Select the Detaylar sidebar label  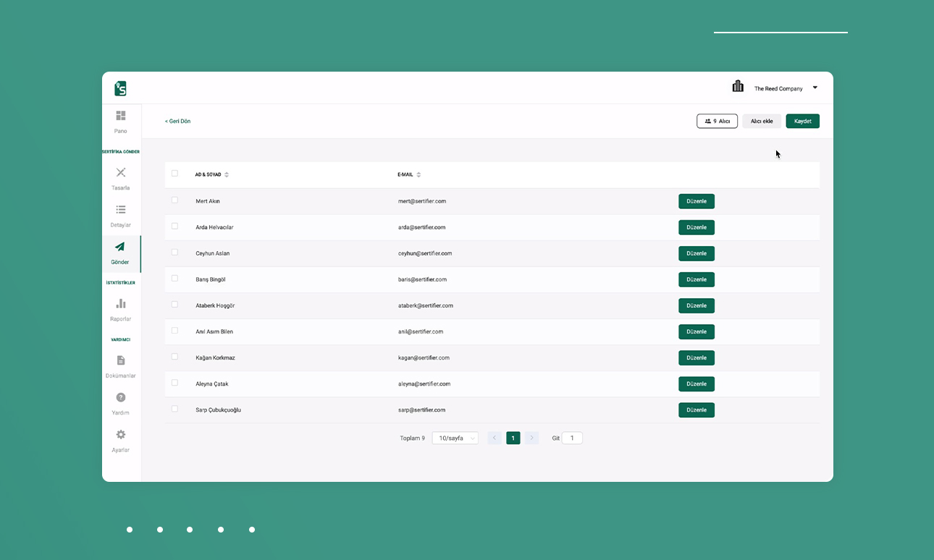(x=121, y=225)
